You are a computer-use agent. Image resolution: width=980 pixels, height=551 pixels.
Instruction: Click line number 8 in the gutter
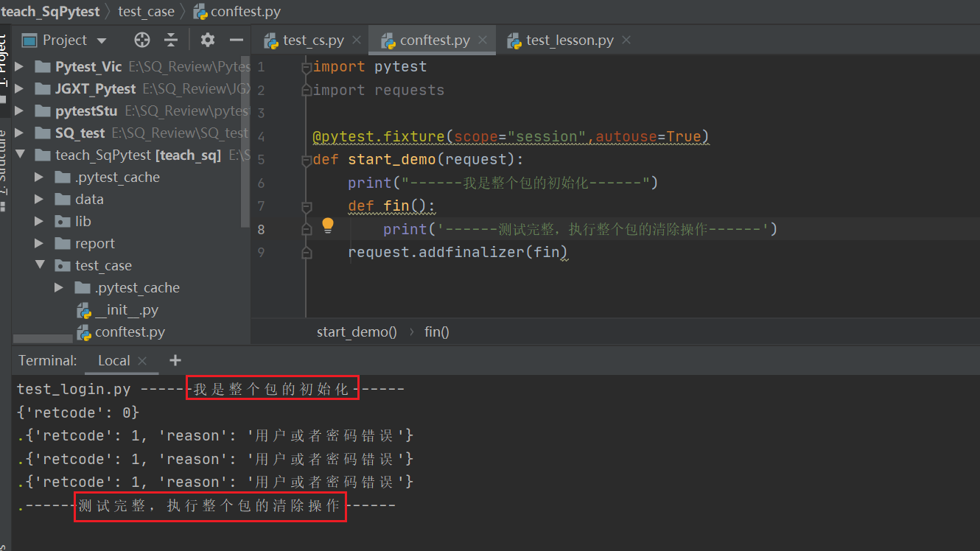pos(261,229)
